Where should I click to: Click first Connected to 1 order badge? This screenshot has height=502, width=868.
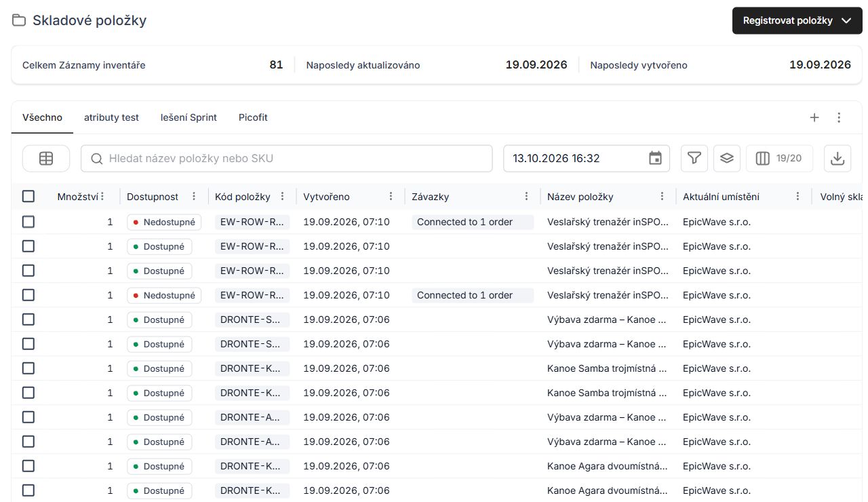(472, 222)
